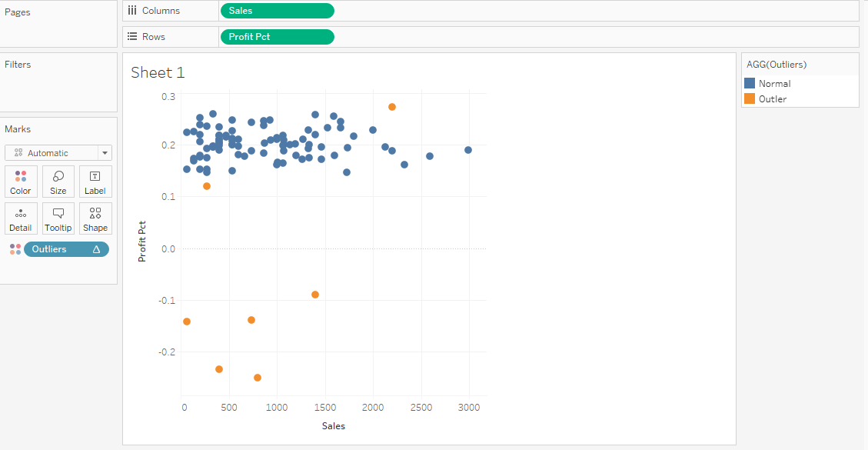Click the AGG(Outliers) legend header
Screen dimensions: 868x450
click(778, 64)
